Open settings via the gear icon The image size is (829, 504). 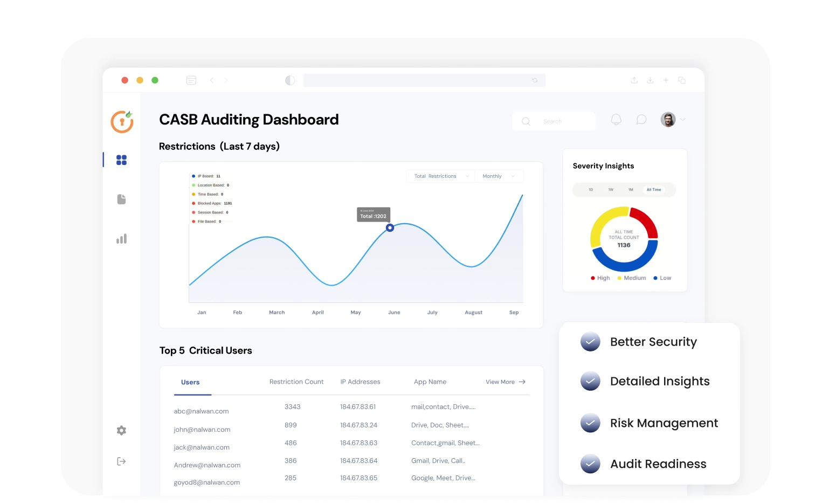click(x=121, y=430)
